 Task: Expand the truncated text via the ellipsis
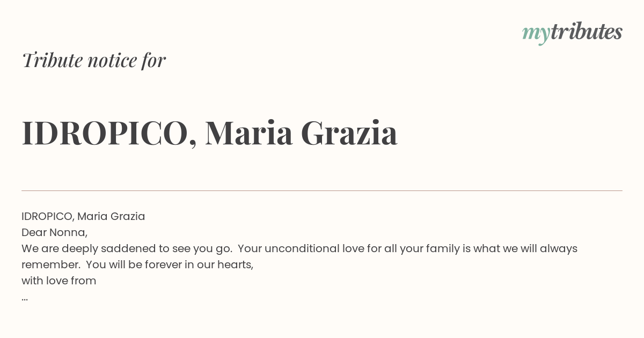[25, 297]
